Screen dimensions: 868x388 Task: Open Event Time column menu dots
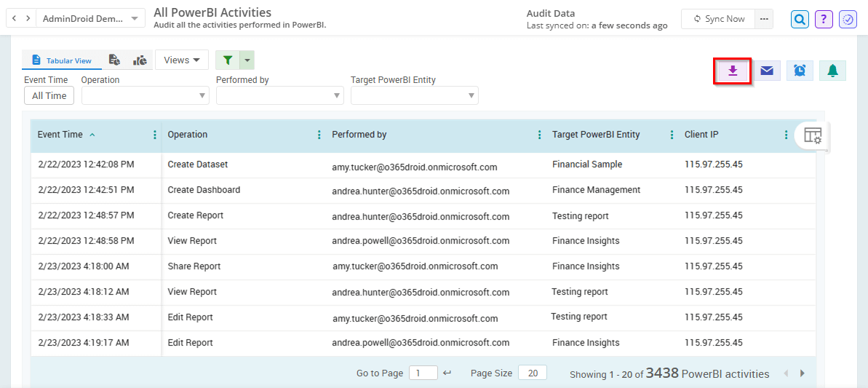click(x=154, y=135)
